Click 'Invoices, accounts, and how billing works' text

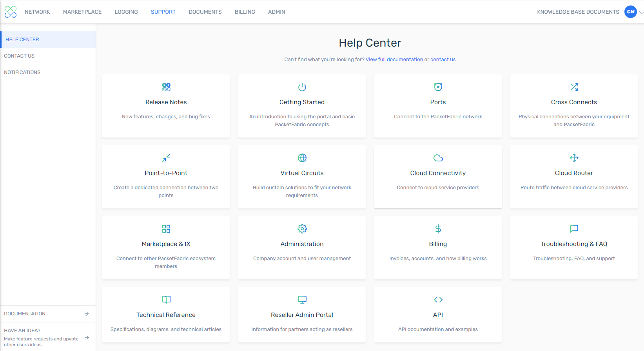tap(438, 259)
